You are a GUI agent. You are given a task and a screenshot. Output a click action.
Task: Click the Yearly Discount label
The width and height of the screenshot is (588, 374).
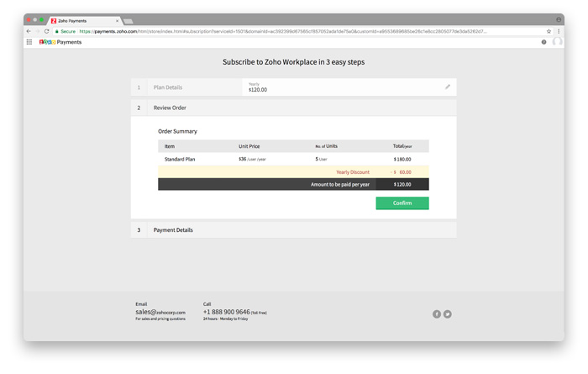[353, 172]
